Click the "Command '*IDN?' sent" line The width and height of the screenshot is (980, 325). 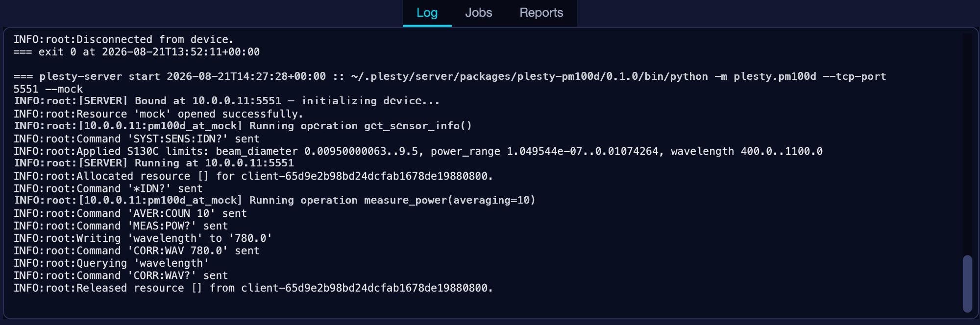pyautogui.click(x=108, y=188)
